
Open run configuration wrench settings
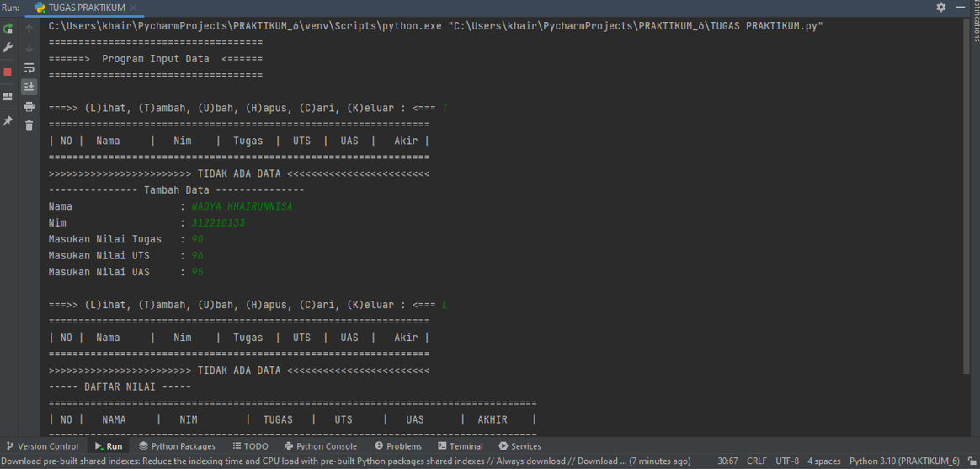[8, 47]
